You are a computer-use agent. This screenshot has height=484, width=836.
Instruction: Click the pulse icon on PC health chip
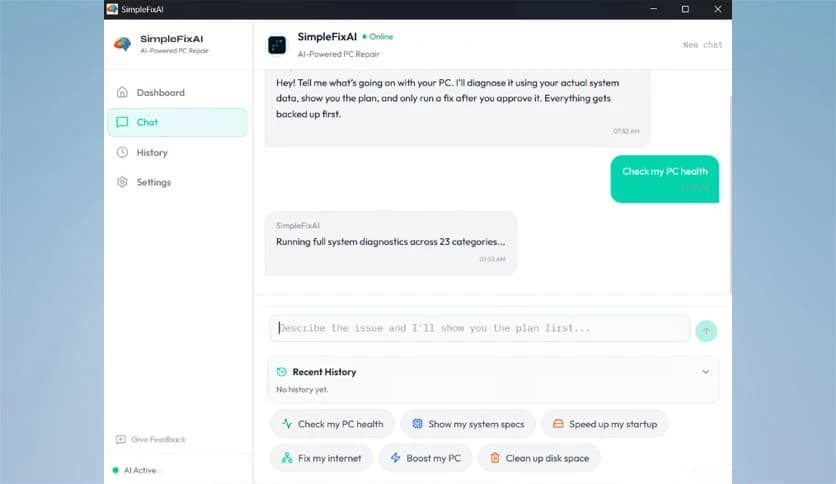(287, 424)
